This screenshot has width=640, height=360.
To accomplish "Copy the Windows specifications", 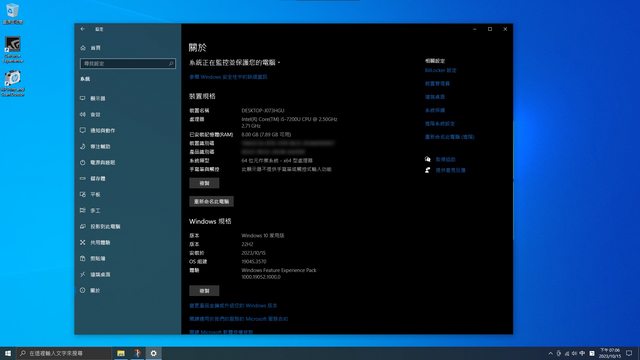I will 204,291.
